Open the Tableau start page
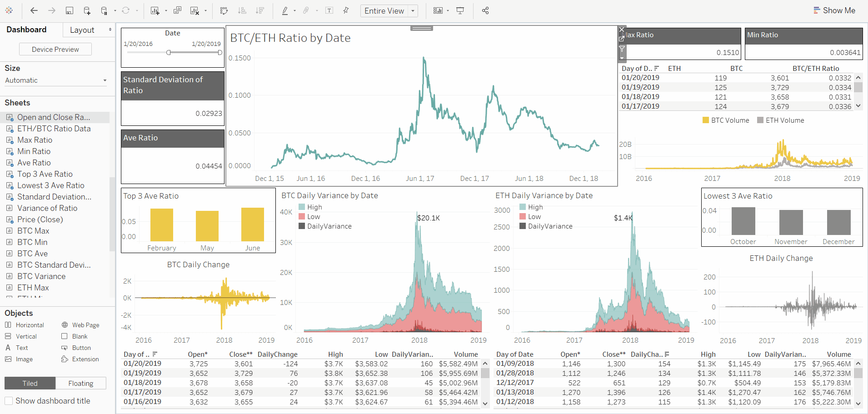This screenshot has height=414, width=868. [x=9, y=10]
